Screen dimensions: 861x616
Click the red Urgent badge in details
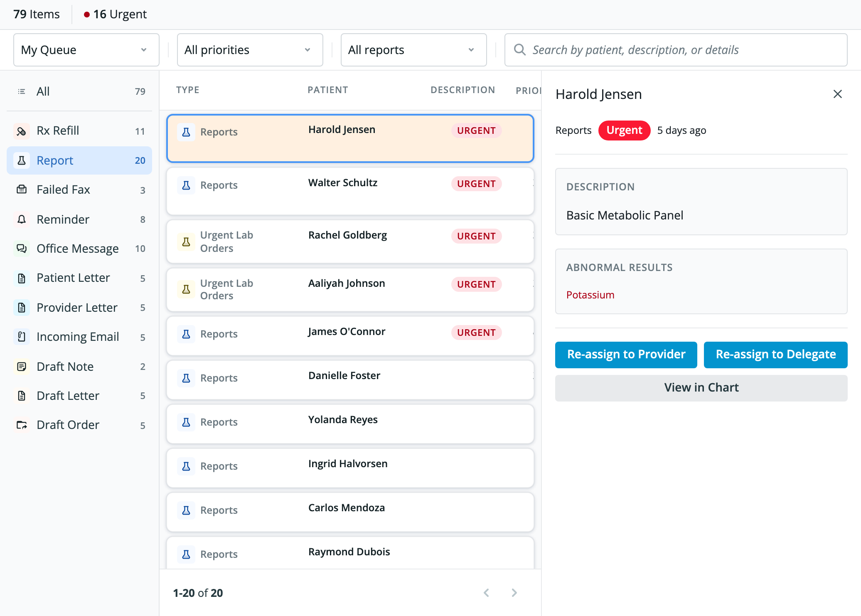click(624, 131)
